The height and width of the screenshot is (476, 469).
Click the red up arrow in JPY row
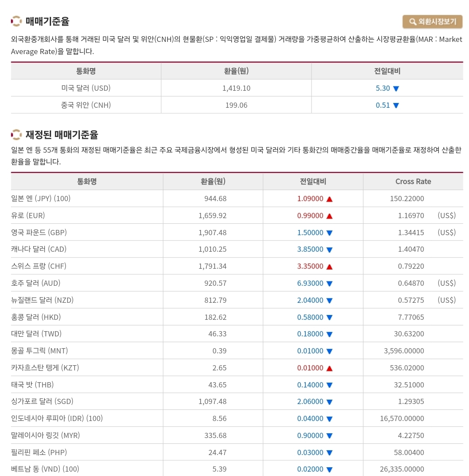tap(329, 199)
